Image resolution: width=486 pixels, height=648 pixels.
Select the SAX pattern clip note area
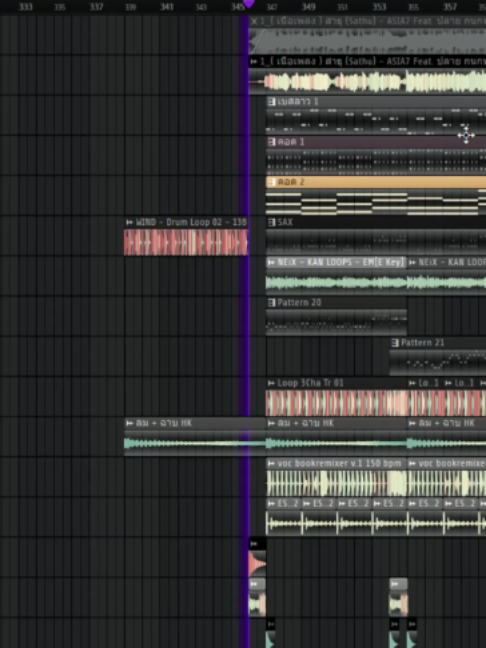pyautogui.click(x=376, y=242)
